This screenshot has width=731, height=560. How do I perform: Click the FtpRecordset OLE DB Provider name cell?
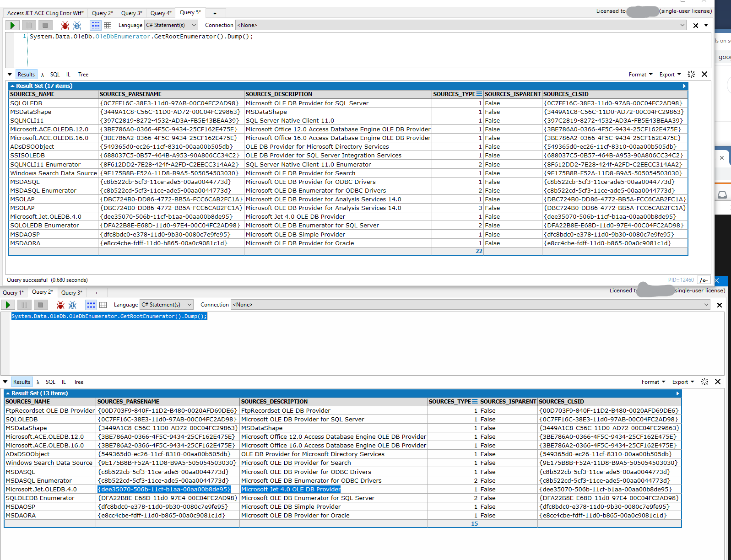50,411
